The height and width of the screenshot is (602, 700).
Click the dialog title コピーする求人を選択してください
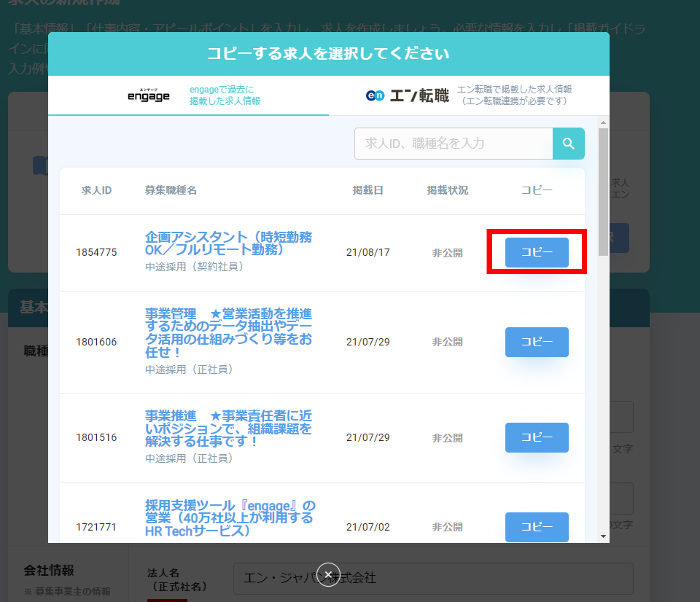tap(328, 54)
